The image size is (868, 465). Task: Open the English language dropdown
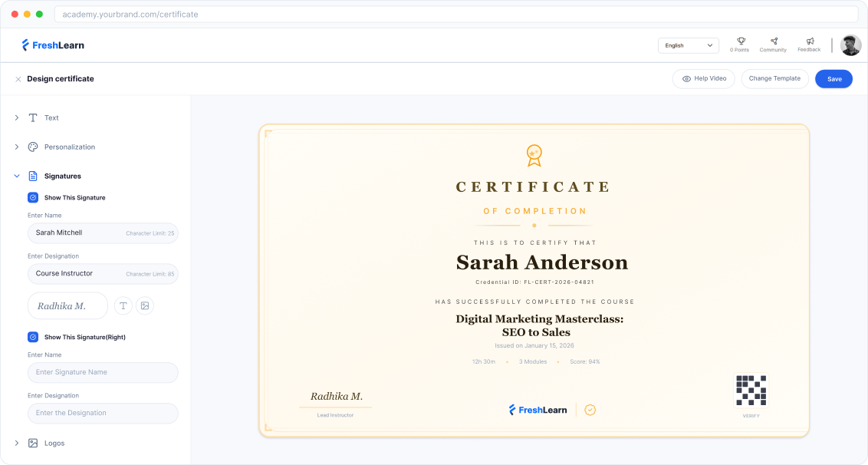point(688,45)
